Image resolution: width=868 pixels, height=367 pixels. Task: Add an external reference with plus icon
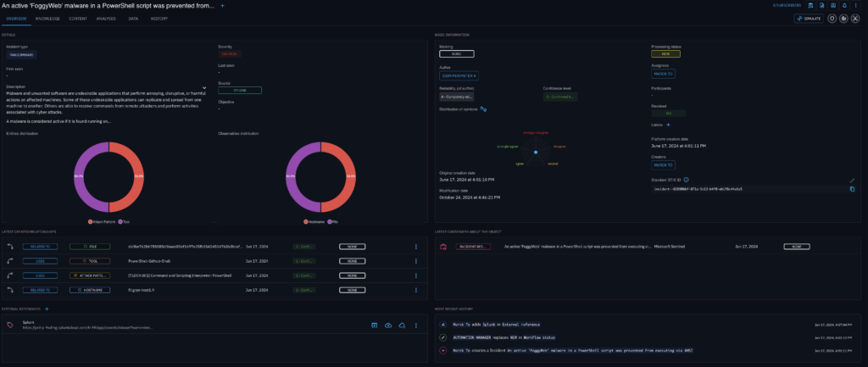pyautogui.click(x=47, y=309)
